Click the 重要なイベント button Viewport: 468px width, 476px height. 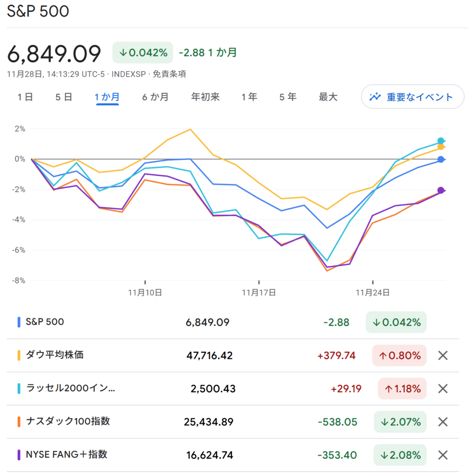412,97
